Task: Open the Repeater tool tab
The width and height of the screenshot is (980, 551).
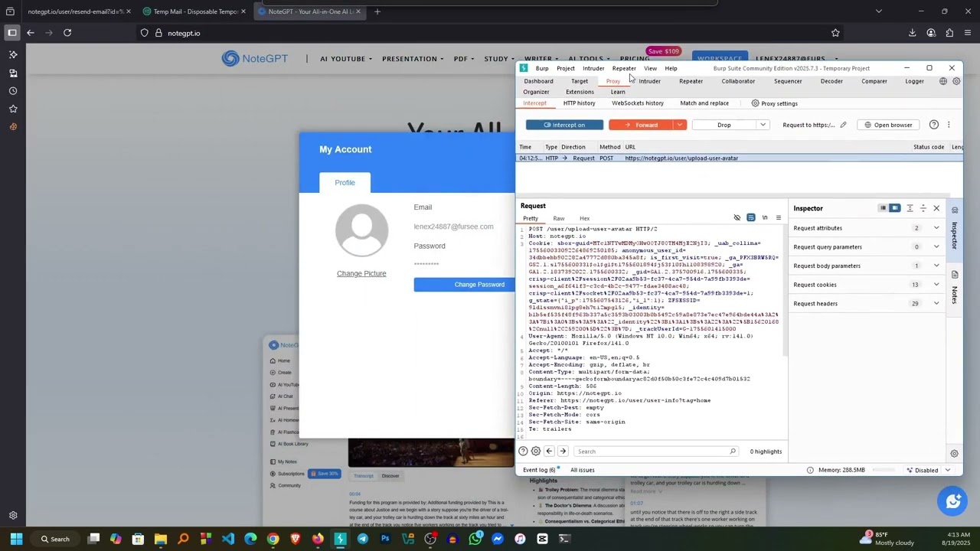Action: [x=691, y=81]
